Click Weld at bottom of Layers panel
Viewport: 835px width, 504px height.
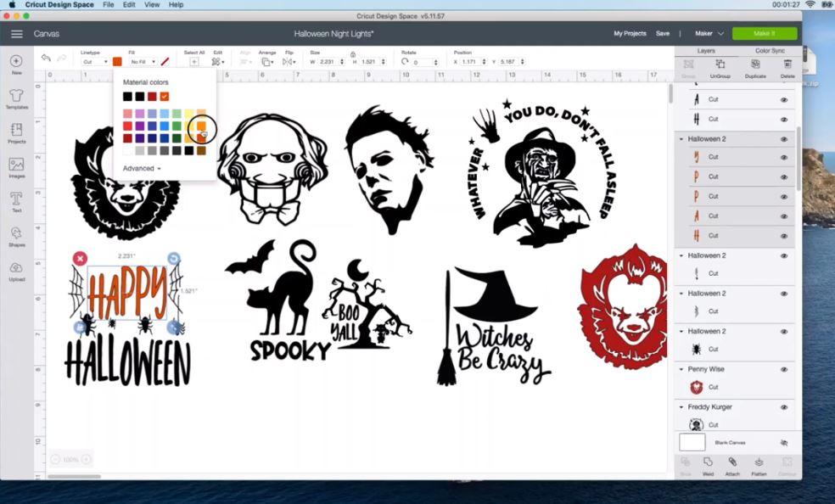point(708,466)
